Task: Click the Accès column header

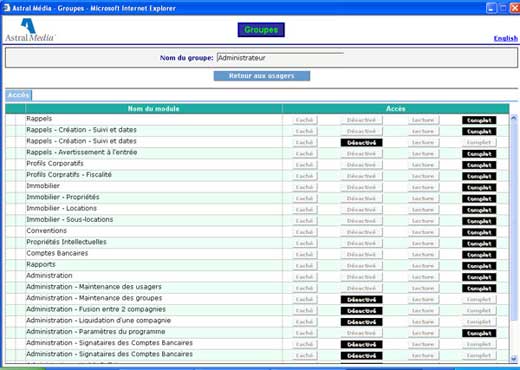Action: [x=396, y=109]
